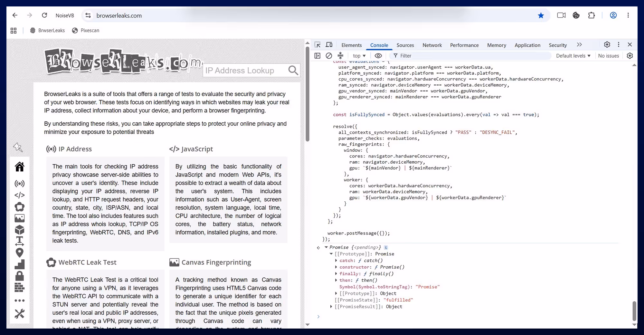Expand the [[Prototype]]: Object node
Viewport: 644px width, 335px height.
pos(336,293)
